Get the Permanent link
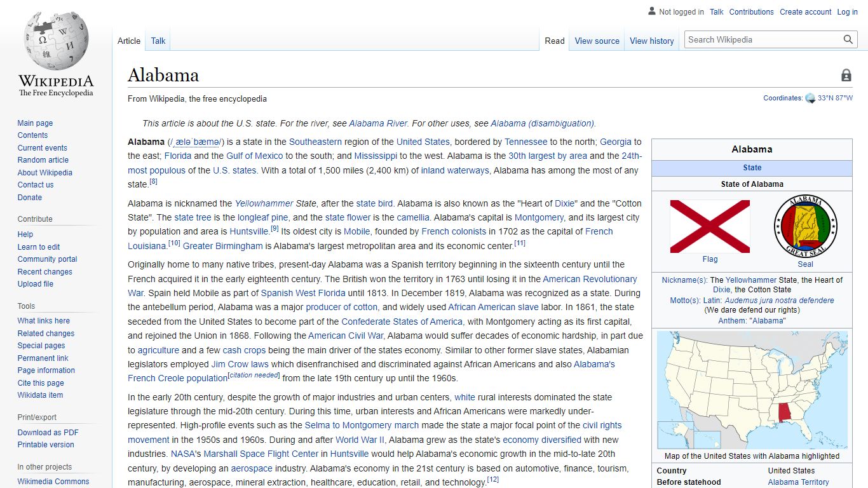The width and height of the screenshot is (868, 488). click(x=43, y=358)
